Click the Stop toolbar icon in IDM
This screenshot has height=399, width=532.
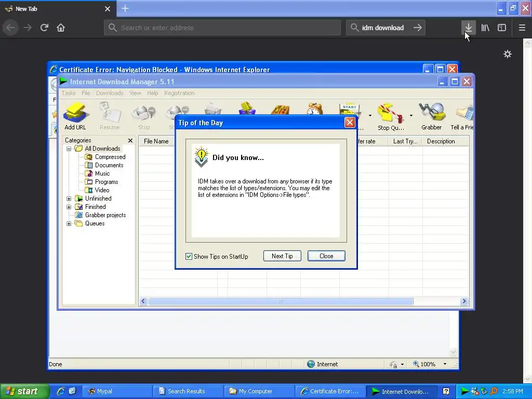pos(144,116)
